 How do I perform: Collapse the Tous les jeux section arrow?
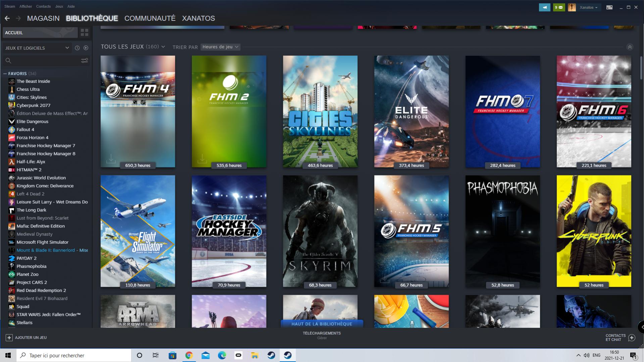pyautogui.click(x=630, y=47)
